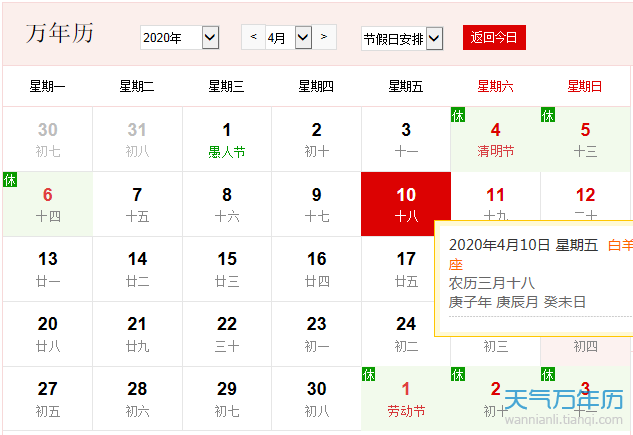Click the 休 badge on May 2
This screenshot has width=633, height=435.
click(x=458, y=374)
